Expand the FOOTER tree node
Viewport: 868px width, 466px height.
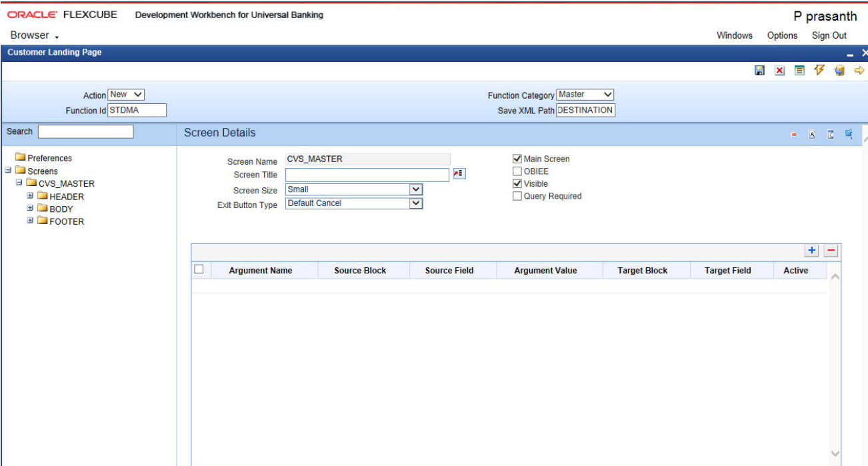pos(31,221)
